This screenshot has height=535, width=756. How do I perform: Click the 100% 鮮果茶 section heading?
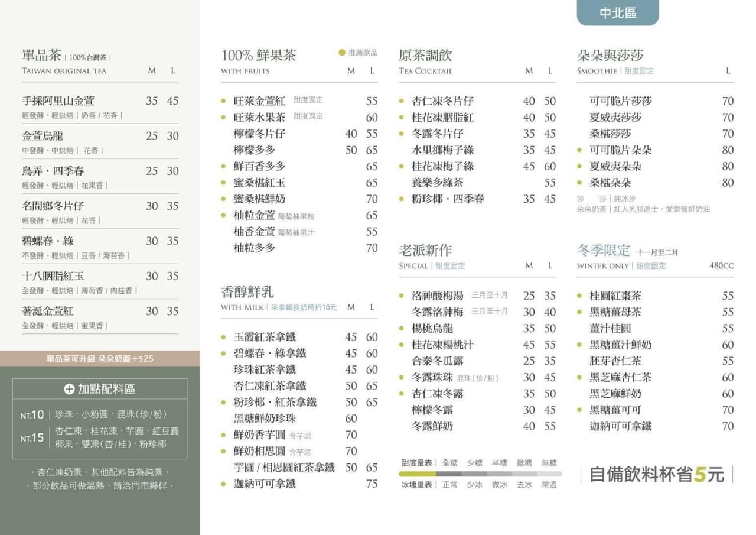click(259, 56)
